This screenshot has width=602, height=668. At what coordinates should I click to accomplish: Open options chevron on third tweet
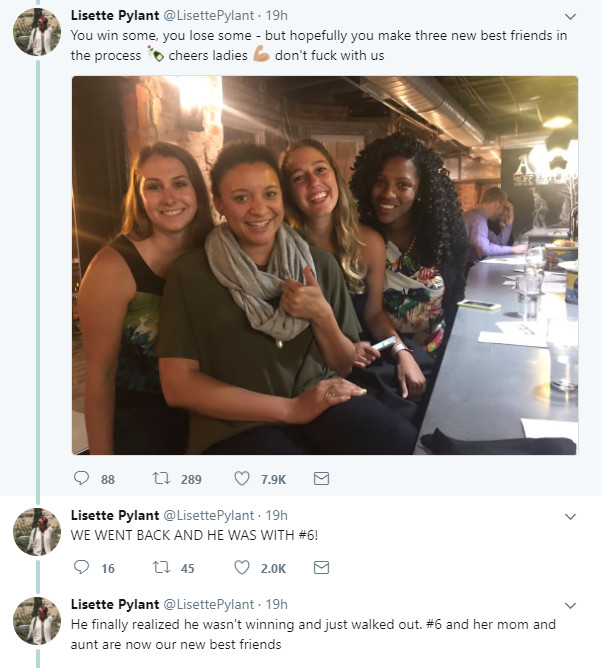point(570,605)
